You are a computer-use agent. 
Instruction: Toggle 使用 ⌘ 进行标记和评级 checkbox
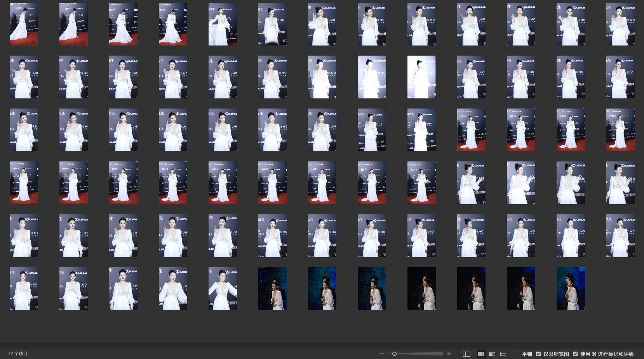tap(575, 354)
